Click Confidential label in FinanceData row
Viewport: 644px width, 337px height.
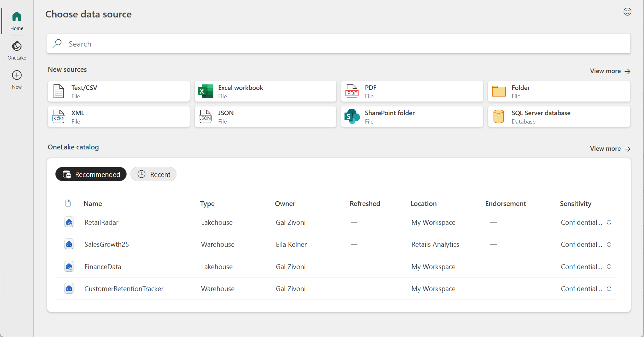click(581, 266)
